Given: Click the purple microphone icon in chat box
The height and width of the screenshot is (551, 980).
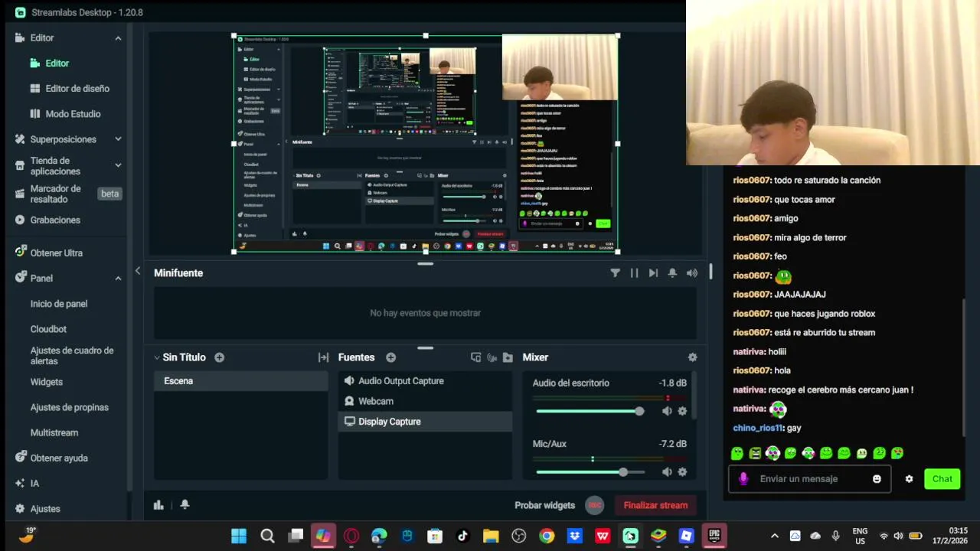Looking at the screenshot, I should click(x=743, y=479).
